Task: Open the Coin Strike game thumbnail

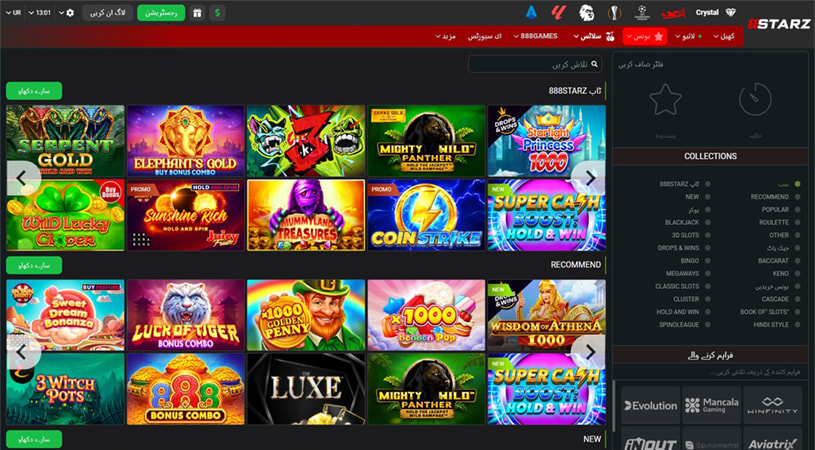Action: tap(426, 215)
